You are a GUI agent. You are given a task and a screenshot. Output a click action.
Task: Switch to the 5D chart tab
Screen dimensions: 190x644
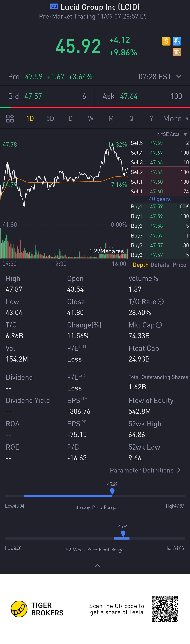pyautogui.click(x=50, y=119)
